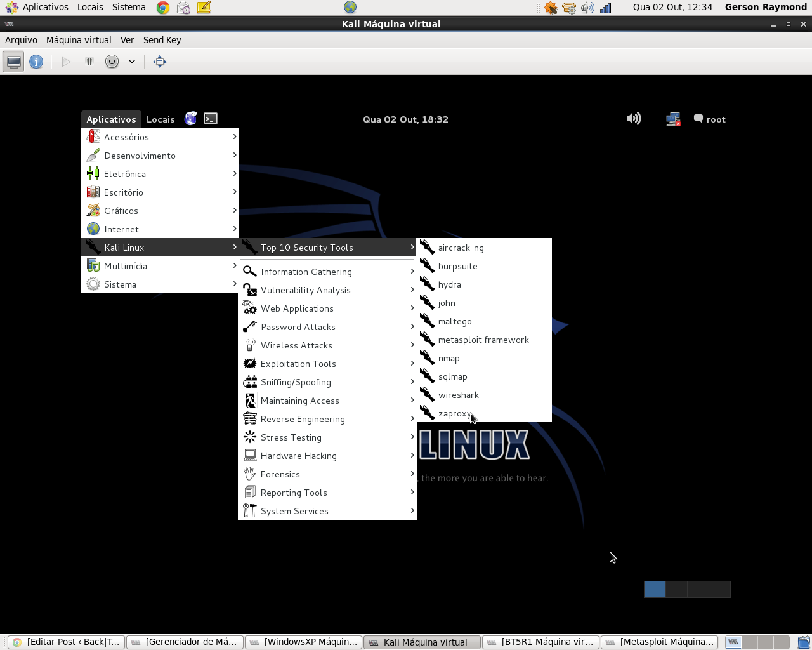Start hydra from Top 10 submenu
This screenshot has height=650, width=812.
(484, 284)
